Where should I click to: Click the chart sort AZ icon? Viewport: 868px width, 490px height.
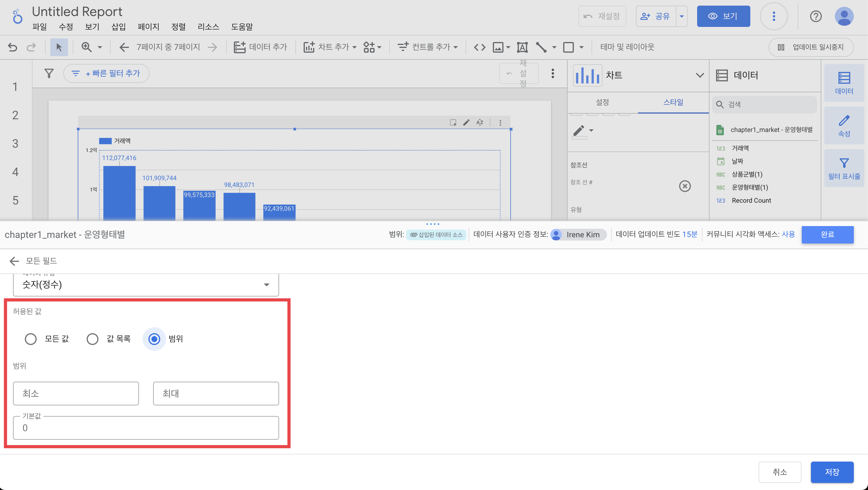480,122
